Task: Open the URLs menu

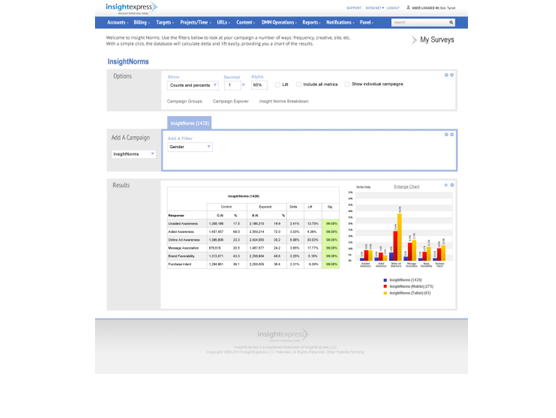Action: (x=223, y=22)
